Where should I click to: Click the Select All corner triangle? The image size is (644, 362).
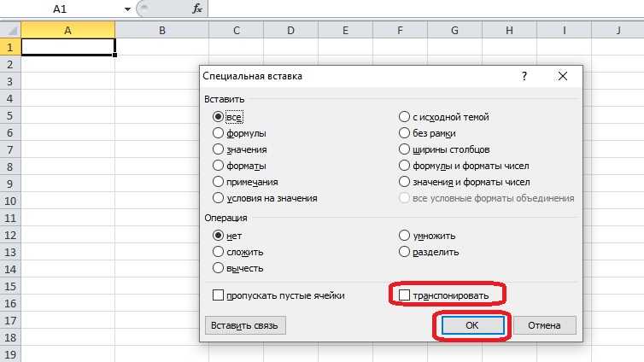[11, 31]
